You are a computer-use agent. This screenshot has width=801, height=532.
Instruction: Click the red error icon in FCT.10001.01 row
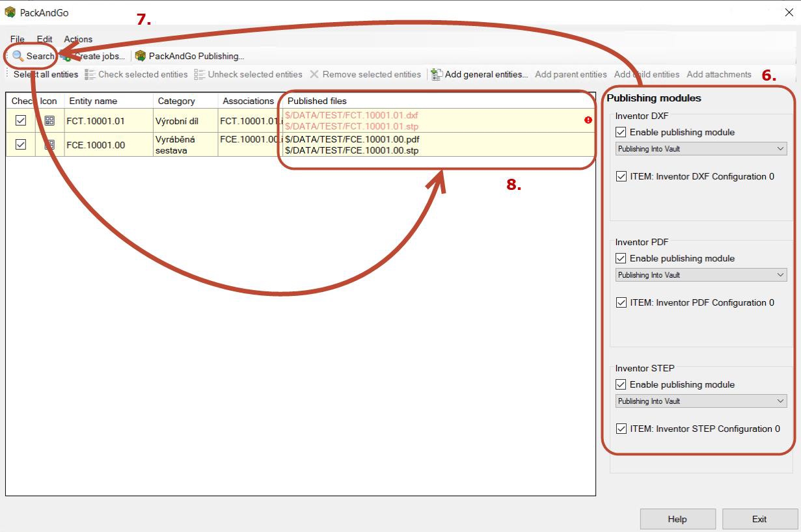pos(588,120)
